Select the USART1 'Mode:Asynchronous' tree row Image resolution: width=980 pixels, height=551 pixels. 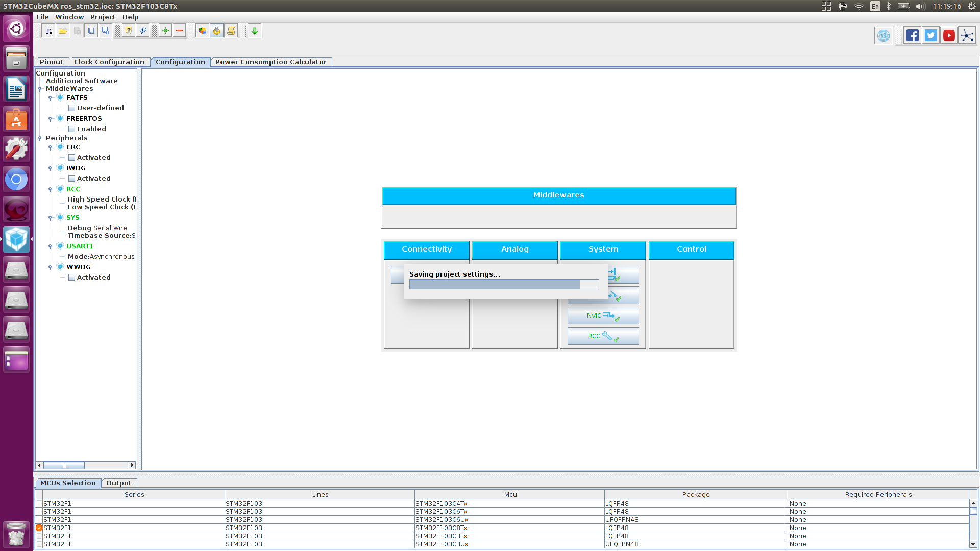click(x=101, y=257)
